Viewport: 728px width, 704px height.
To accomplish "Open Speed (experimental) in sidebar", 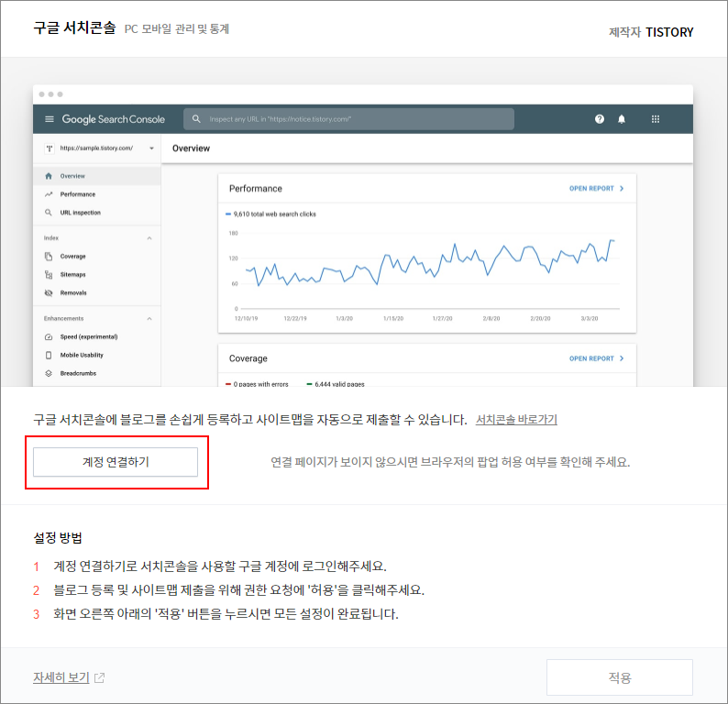I will pos(97,337).
